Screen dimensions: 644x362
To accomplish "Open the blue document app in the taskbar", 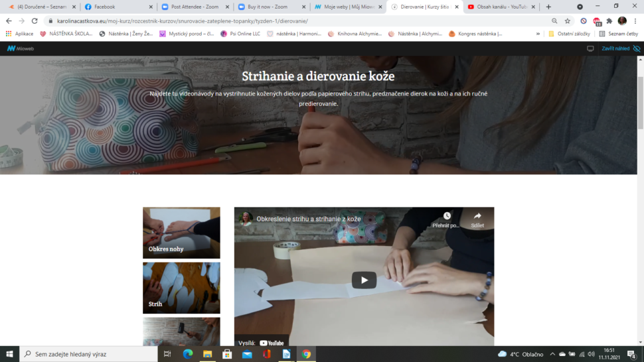I will [x=286, y=354].
